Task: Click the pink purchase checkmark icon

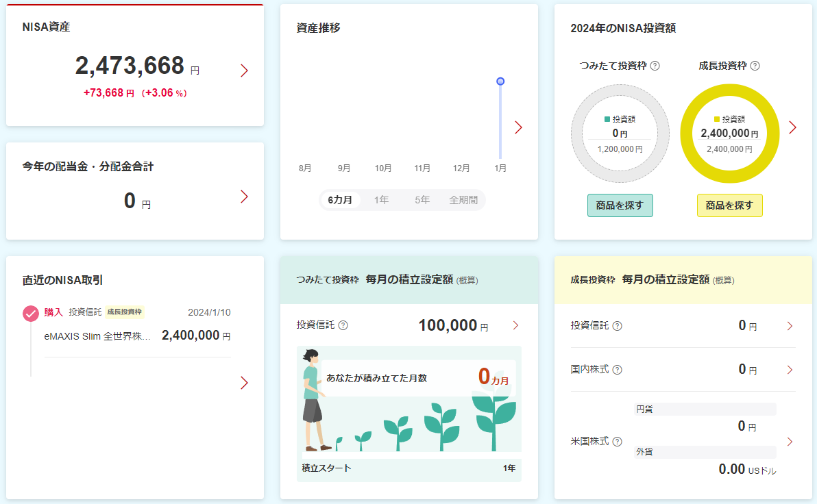Action: click(x=31, y=314)
